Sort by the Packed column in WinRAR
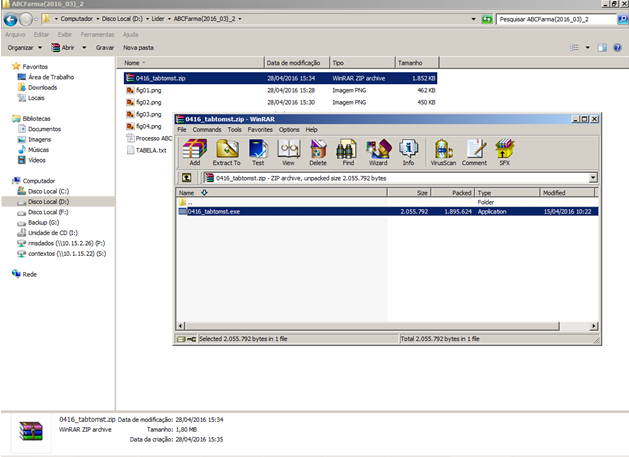This screenshot has height=457, width=629. pyautogui.click(x=453, y=193)
